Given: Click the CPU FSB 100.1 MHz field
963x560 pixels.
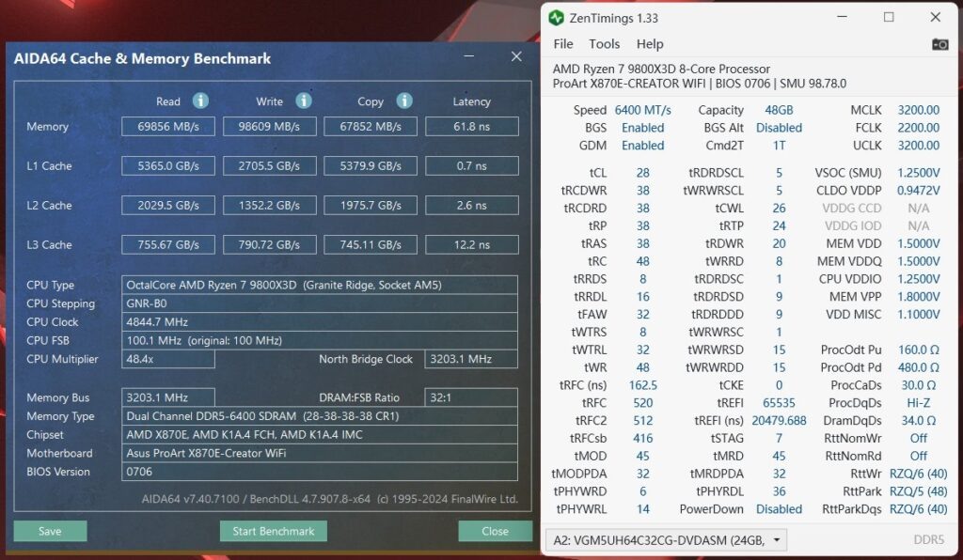Looking at the screenshot, I should tap(320, 340).
